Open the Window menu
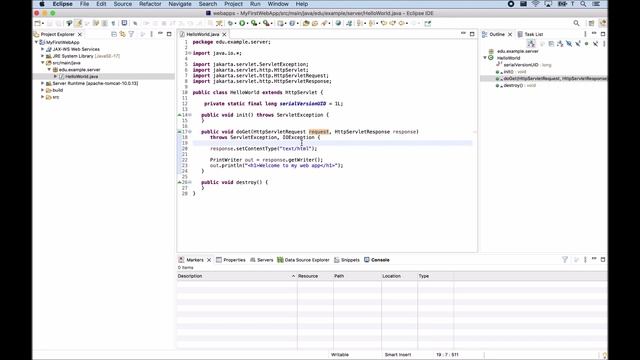This screenshot has width=640, height=360. (278, 4)
